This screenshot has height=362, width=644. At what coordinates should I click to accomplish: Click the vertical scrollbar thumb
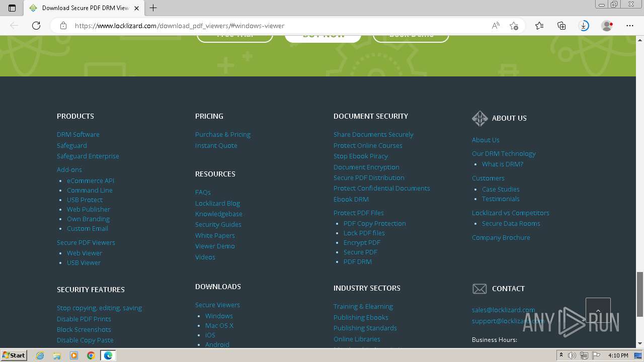tap(640, 294)
